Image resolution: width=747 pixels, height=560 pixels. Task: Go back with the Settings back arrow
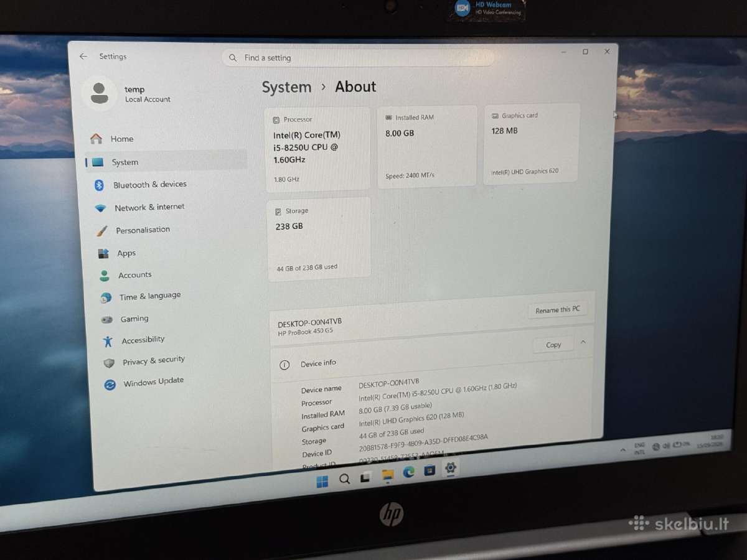[83, 56]
